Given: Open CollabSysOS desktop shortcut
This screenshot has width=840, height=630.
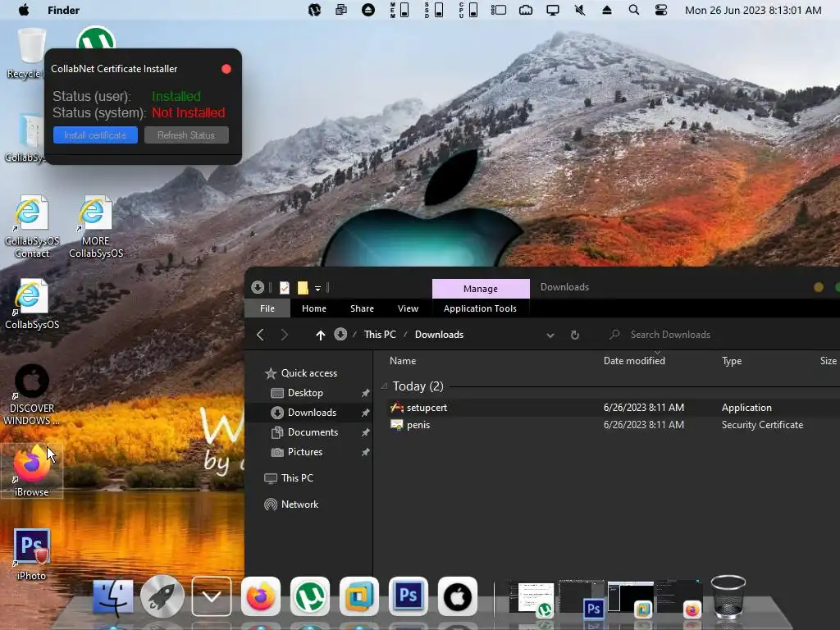Looking at the screenshot, I should 32,304.
